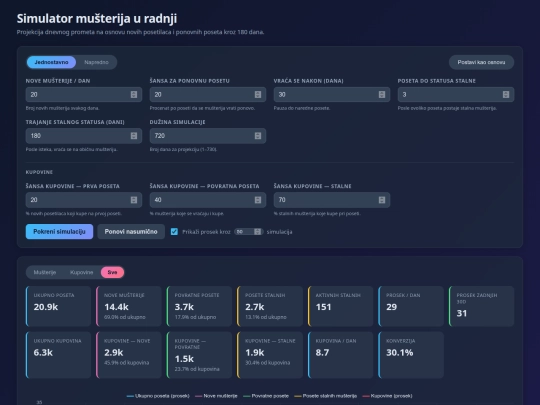Viewport: 540px width, 405px height.
Task: Click the Kupovina / dan 8.7 card
Action: (340, 355)
